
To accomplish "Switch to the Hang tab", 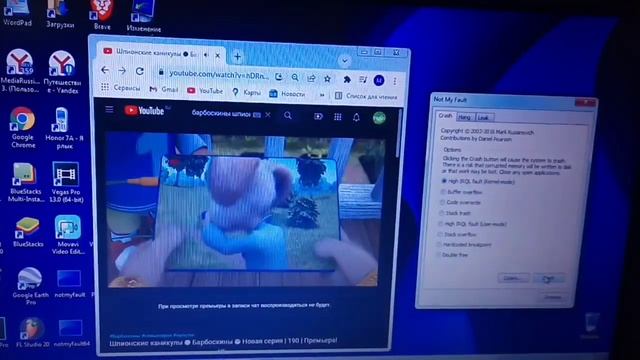I will coord(464,117).
